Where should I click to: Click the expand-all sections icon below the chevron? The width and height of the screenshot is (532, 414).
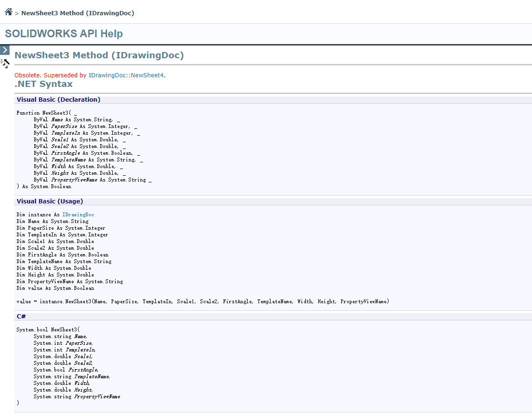pyautogui.click(x=5, y=63)
